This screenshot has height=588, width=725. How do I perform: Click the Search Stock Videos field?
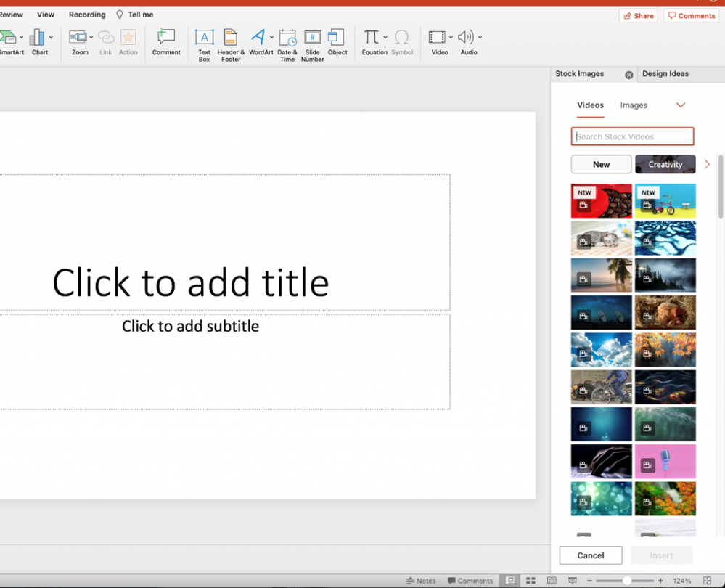[x=632, y=136]
